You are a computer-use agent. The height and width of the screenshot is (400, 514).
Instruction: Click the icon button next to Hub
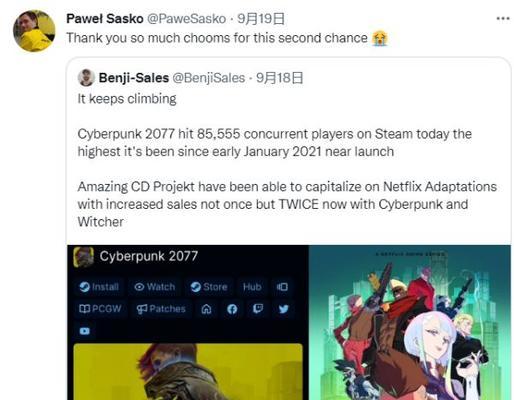click(282, 287)
